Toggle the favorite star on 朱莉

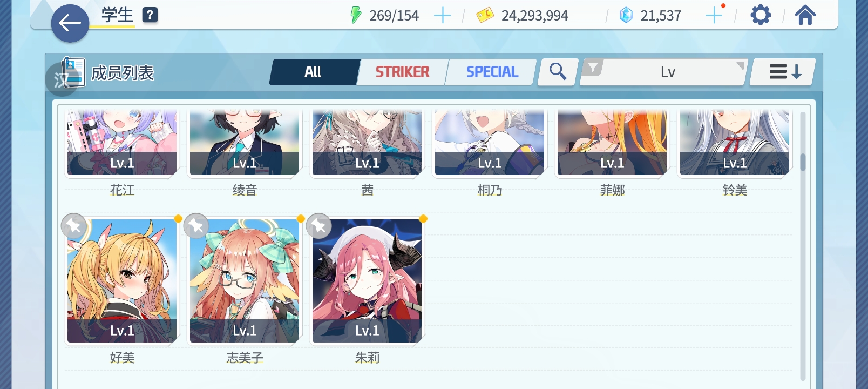[x=319, y=226]
